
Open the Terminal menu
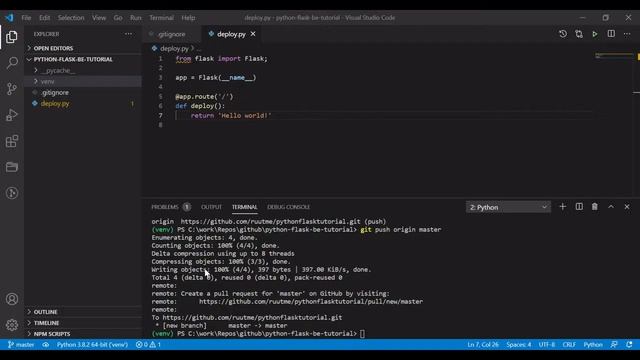click(161, 18)
